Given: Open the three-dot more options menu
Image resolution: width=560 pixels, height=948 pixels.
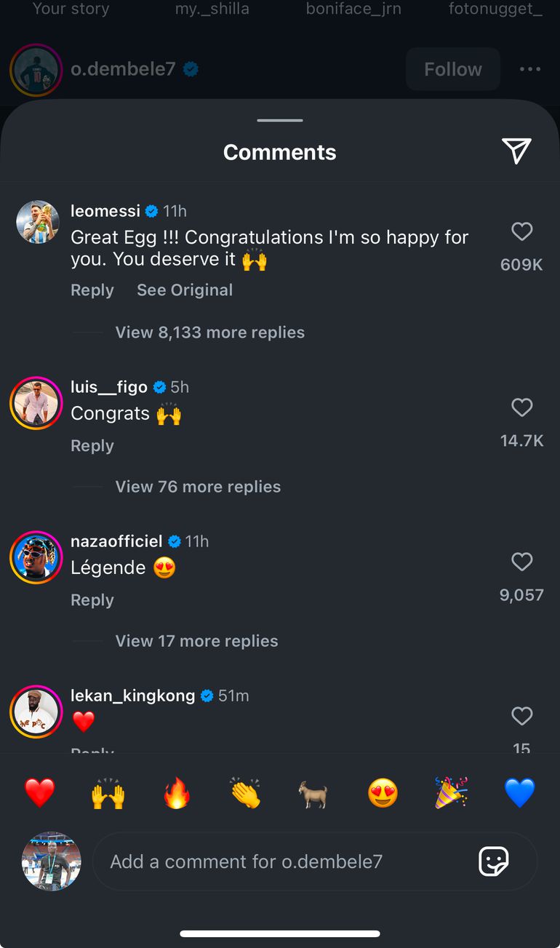Looking at the screenshot, I should point(530,69).
